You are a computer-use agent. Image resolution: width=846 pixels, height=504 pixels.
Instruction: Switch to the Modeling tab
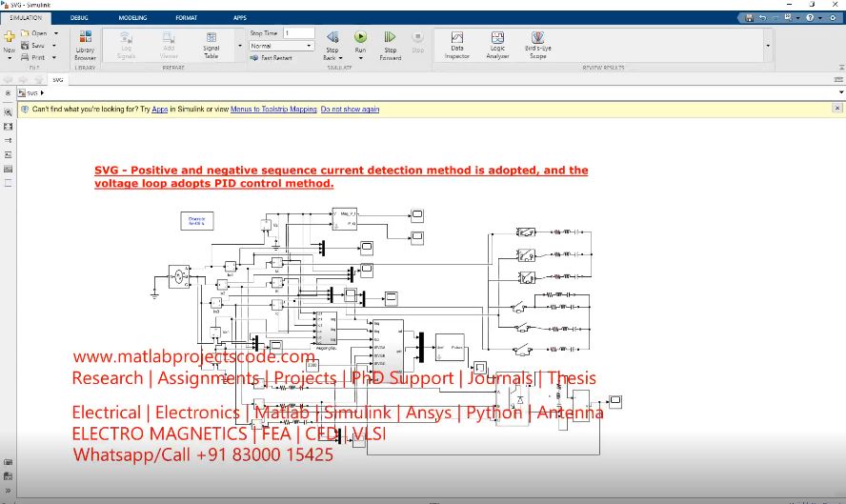[132, 18]
